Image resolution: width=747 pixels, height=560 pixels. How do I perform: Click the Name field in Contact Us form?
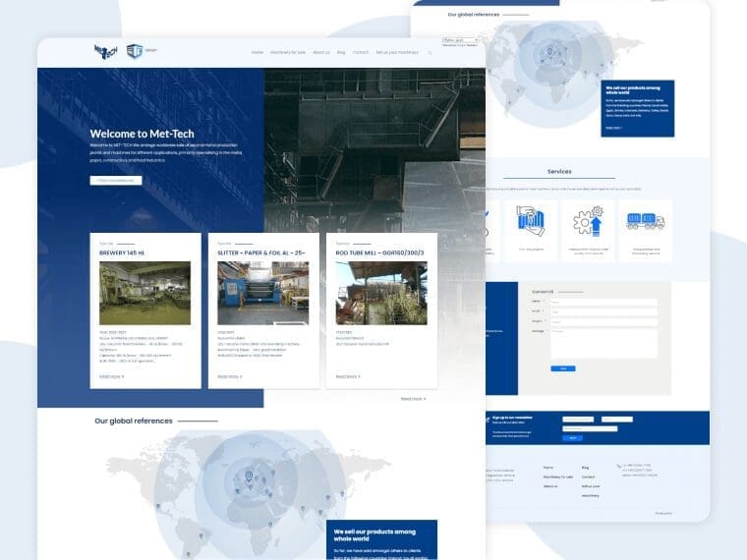(604, 302)
